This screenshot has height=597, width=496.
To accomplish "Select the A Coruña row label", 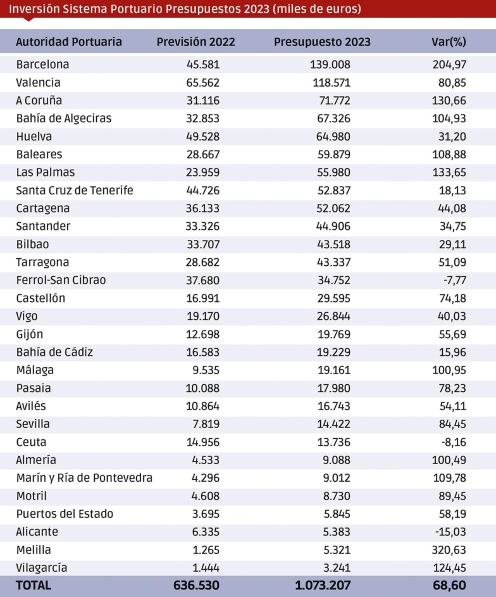I will tap(39, 101).
